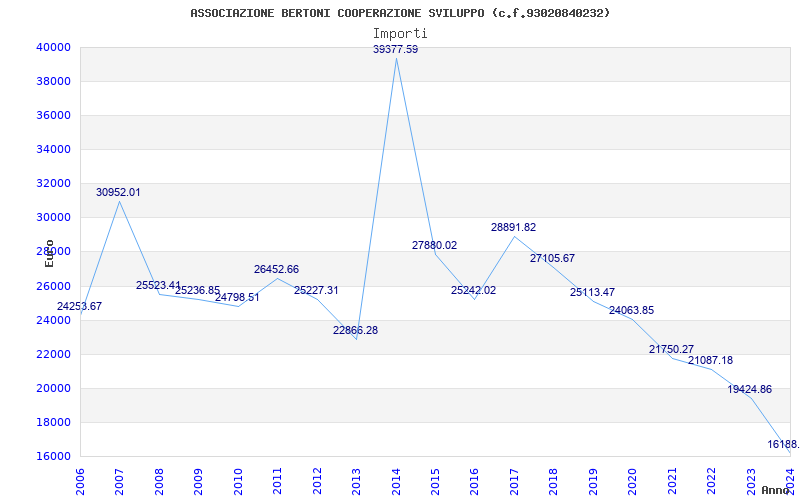Click the x-axis year 2017
The image size is (800, 500).
point(514,481)
